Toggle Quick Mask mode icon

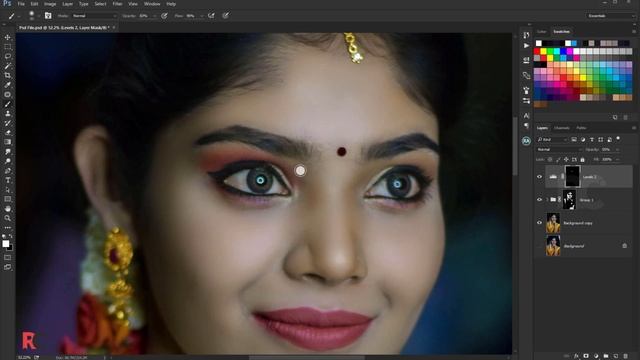8,258
